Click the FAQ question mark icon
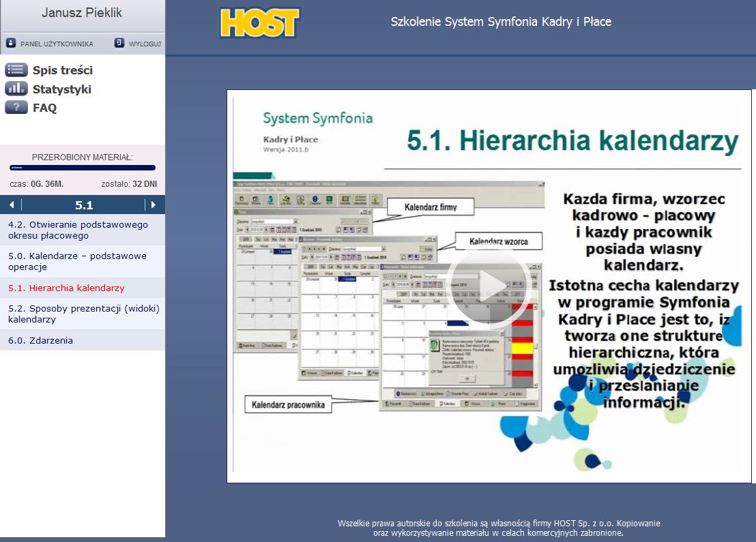The width and height of the screenshot is (756, 542). click(x=16, y=107)
